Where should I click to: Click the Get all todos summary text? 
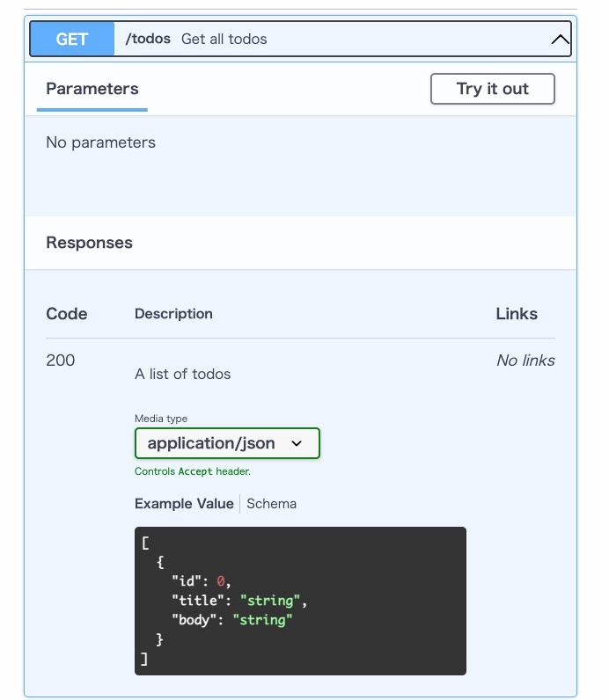pos(224,39)
